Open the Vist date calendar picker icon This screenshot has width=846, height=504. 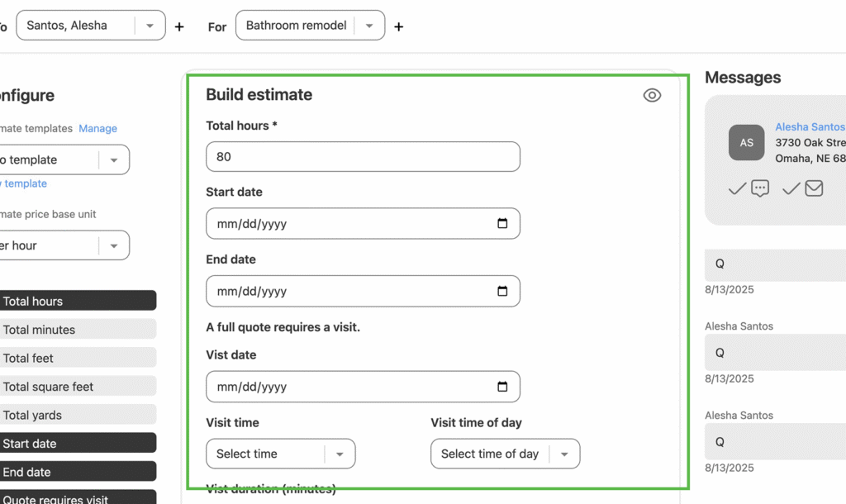coord(502,387)
